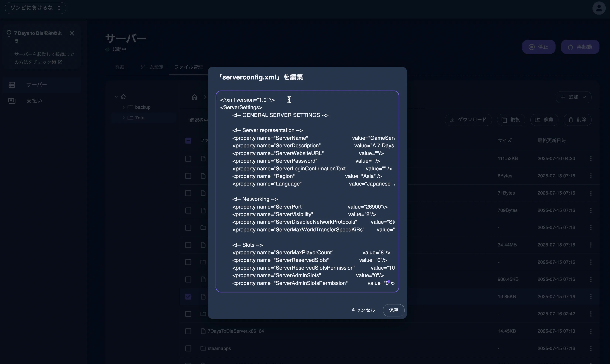Check the box for steamapps folder

pos(188,349)
